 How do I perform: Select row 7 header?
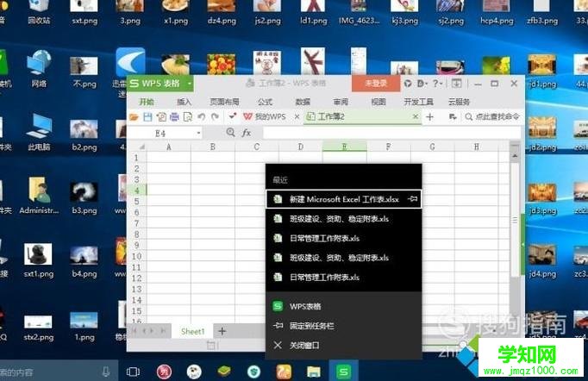[136, 223]
